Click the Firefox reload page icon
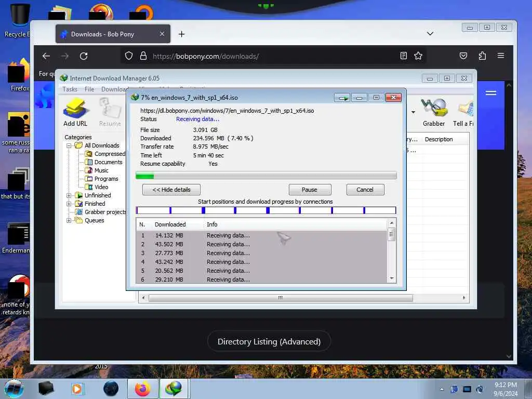This screenshot has width=532, height=399. [84, 56]
